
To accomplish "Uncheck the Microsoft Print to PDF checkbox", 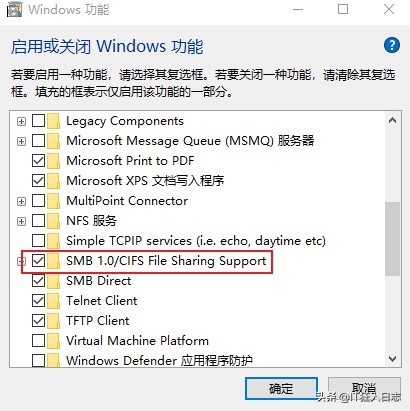I will coord(38,161).
